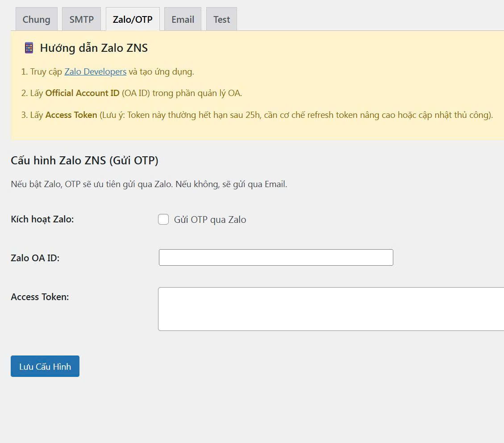504x443 pixels.
Task: Click inside the Access Token textarea
Action: (x=330, y=309)
